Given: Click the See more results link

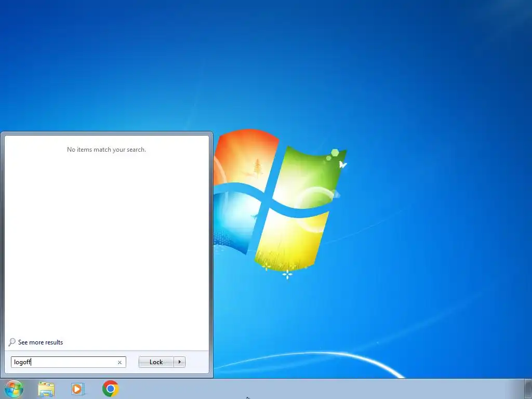Looking at the screenshot, I should [41, 342].
